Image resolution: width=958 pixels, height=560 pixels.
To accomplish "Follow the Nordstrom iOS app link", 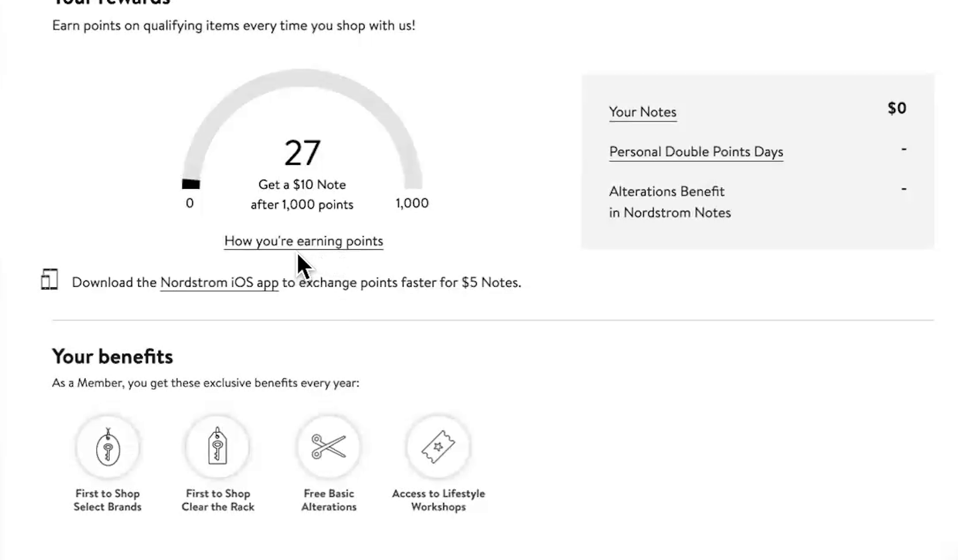I will coord(219,283).
